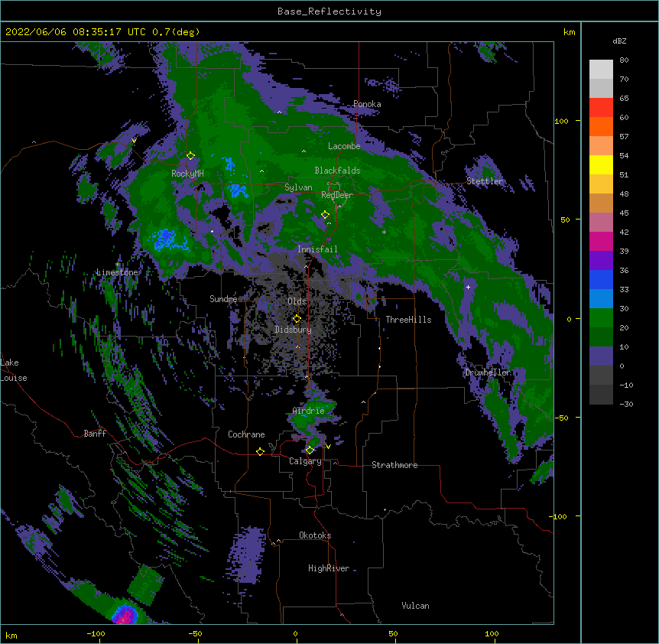The width and height of the screenshot is (659, 644).
Task: Click the Blackfalds map label
Action: coord(337,171)
